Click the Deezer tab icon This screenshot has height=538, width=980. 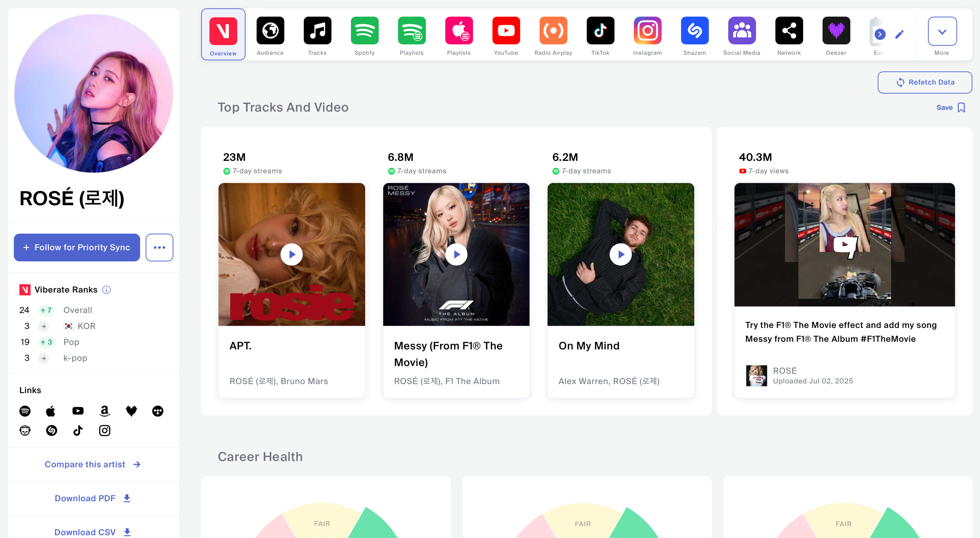(836, 31)
